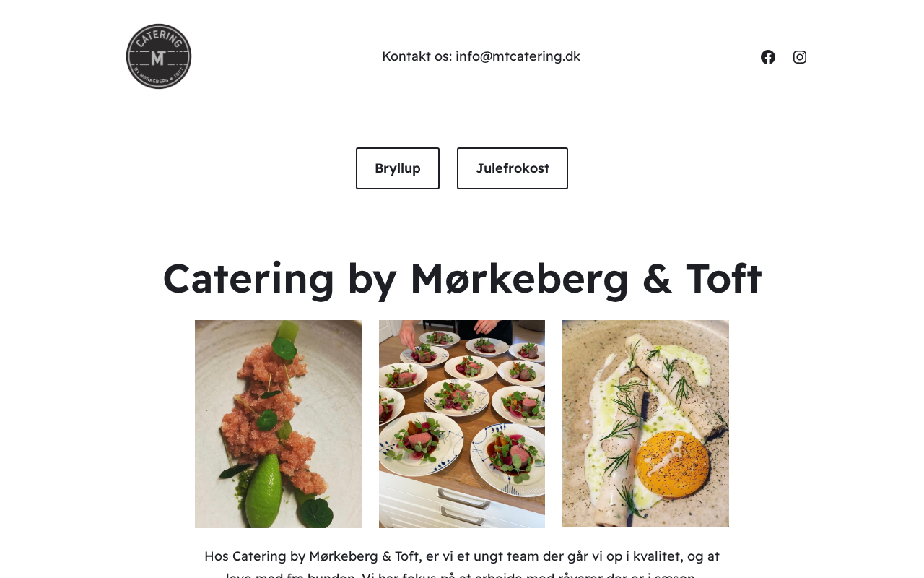Viewport: 924px width, 578px height.
Task: Click the word 'Toft' in the main heading
Action: pyautogui.click(x=723, y=278)
